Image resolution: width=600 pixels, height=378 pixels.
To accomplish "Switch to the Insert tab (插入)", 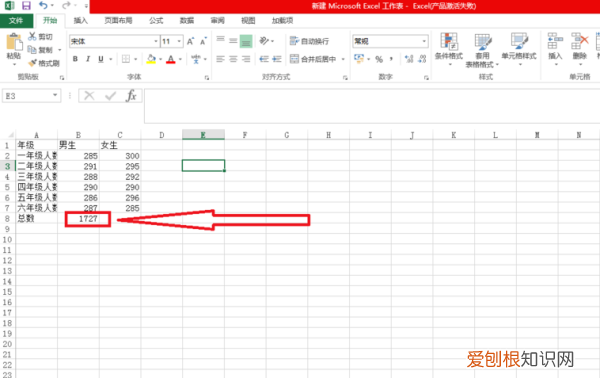I will click(80, 21).
